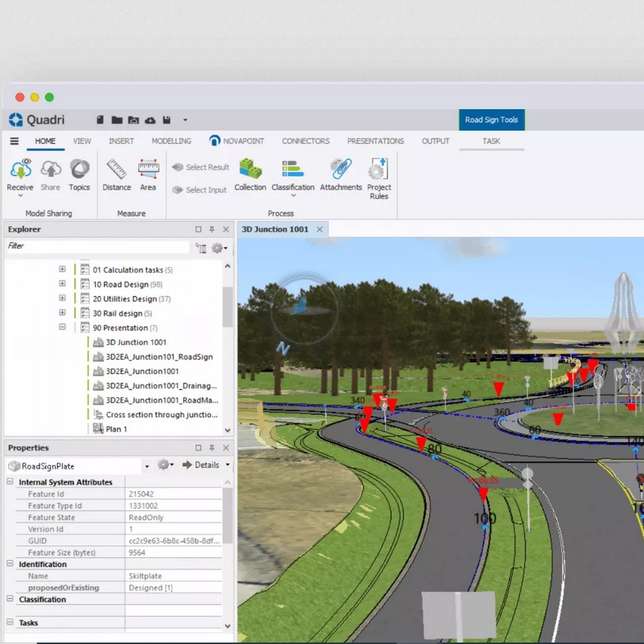Screen dimensions: 644x644
Task: Click the Receive model icon
Action: (x=20, y=169)
